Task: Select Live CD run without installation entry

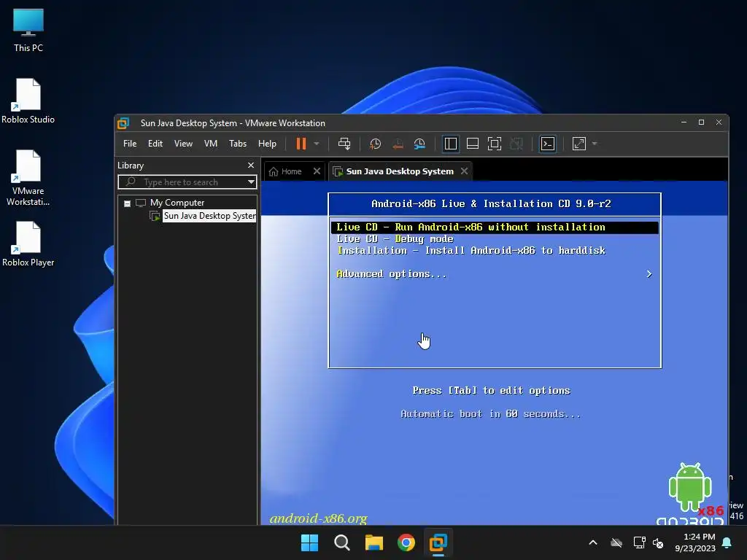Action: [495, 227]
